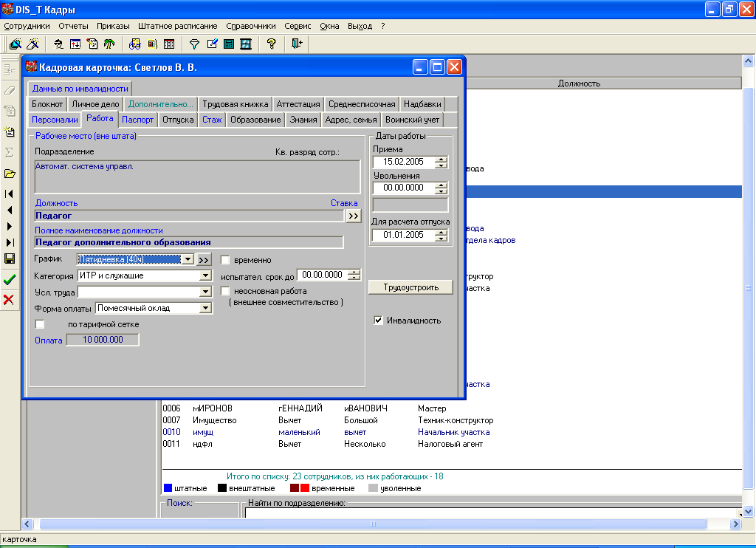Viewport: 756px width, 548px height.
Task: Open the Форма оплаты dropdown
Action: (x=205, y=309)
